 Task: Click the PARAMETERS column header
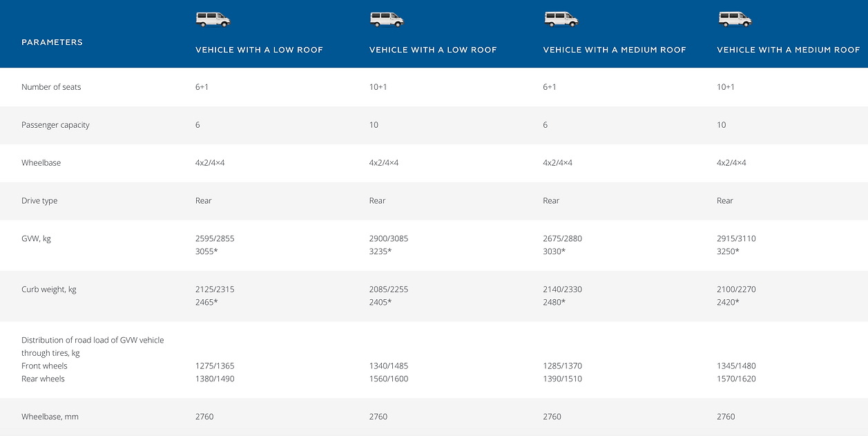(x=52, y=42)
